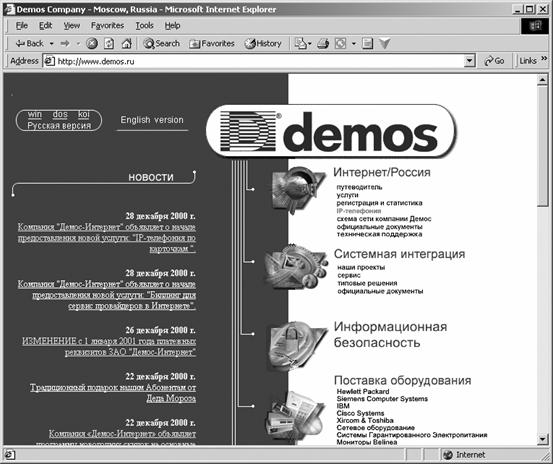Click the Refresh page icon
The width and height of the screenshot is (553, 464).
109,43
